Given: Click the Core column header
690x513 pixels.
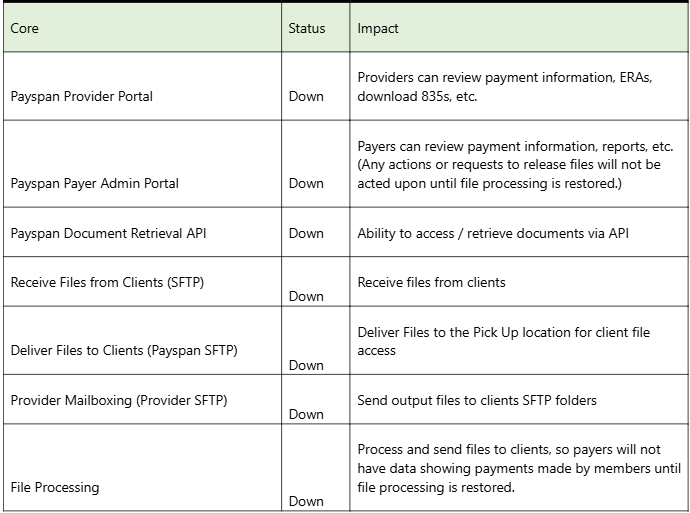Looking at the screenshot, I should pos(142,28).
